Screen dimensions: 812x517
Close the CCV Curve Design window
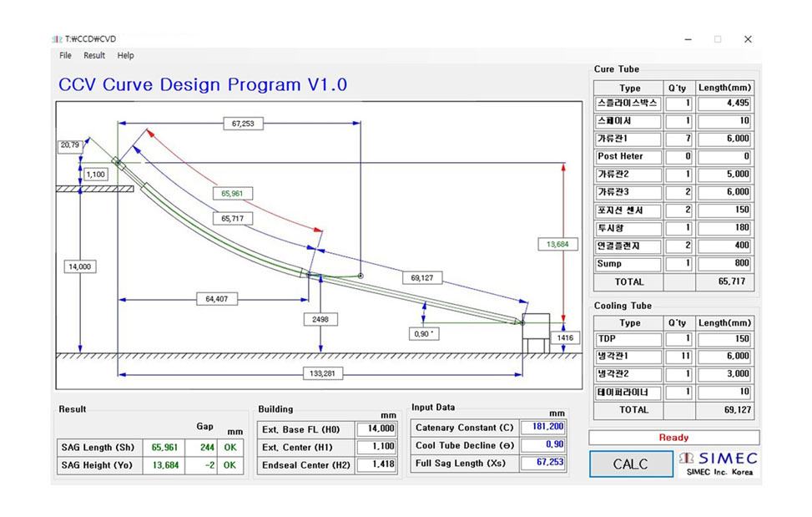click(x=748, y=39)
